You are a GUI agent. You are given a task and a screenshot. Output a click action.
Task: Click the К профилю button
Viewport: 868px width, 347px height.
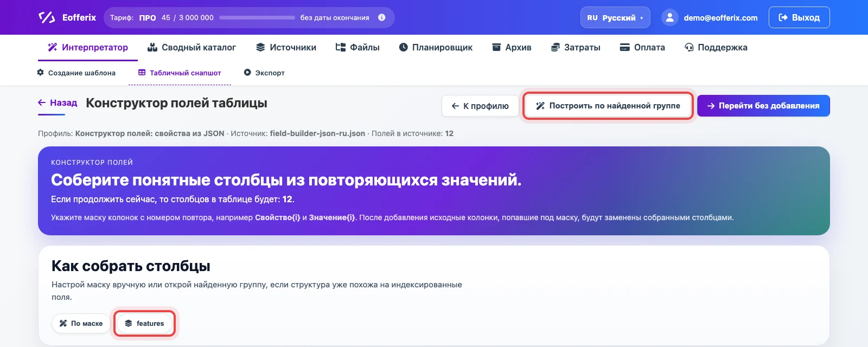480,106
